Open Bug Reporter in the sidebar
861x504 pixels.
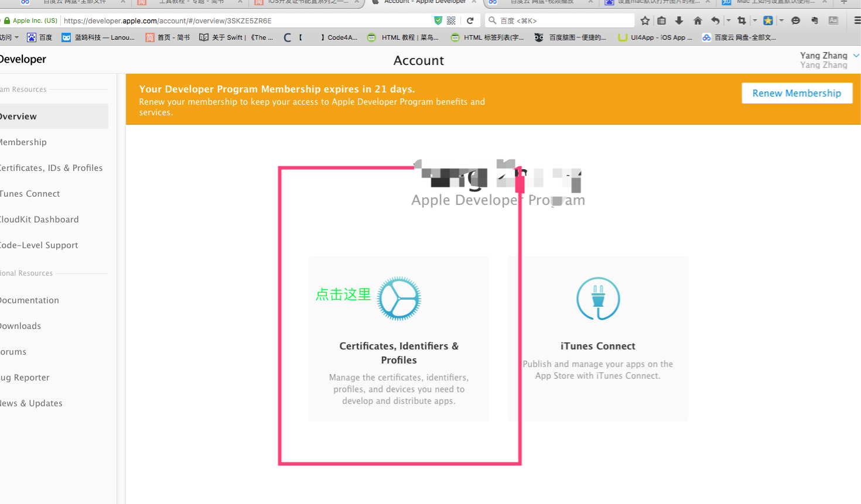25,378
